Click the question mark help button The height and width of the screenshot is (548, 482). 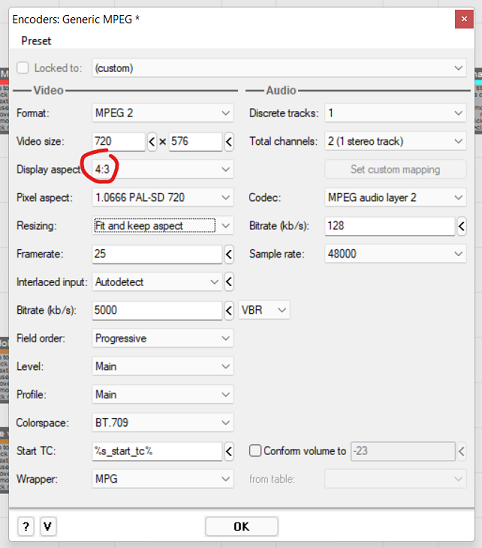pos(26,526)
